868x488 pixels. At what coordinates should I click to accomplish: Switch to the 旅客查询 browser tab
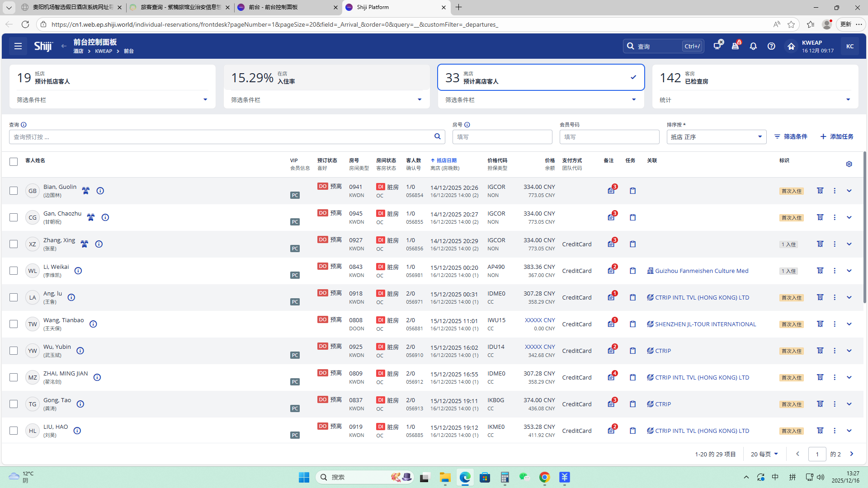[x=180, y=7]
